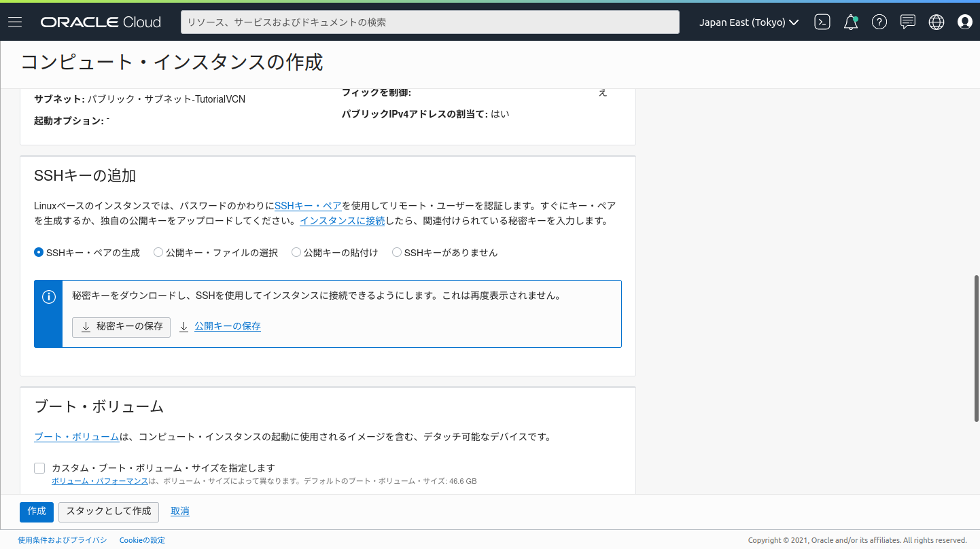
Task: Click パブリックIPv4アドレスの割当て label
Action: 415,114
